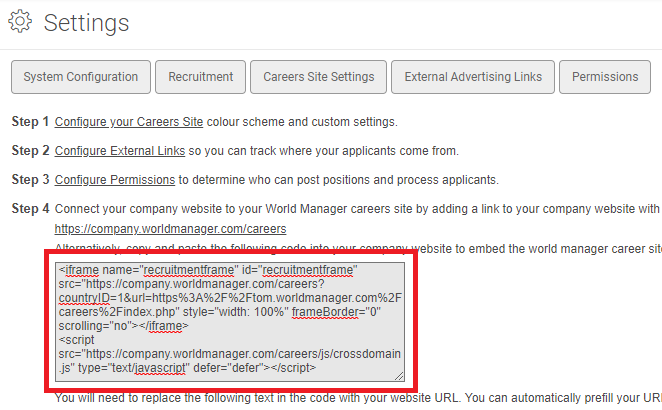Open the Configure External Links link
Image resolution: width=662 pixels, height=410 pixels.
pyautogui.click(x=120, y=151)
